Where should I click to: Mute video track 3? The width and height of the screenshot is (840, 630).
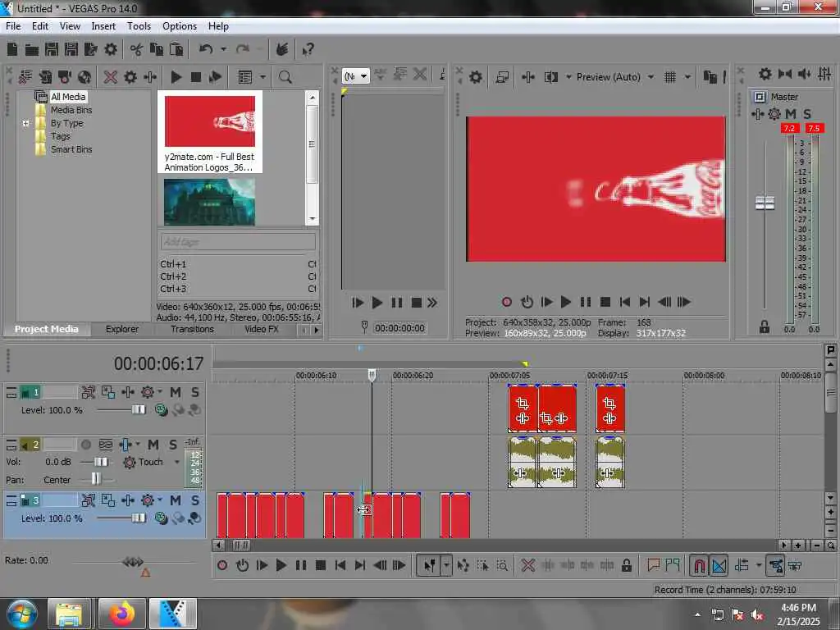(x=176, y=500)
